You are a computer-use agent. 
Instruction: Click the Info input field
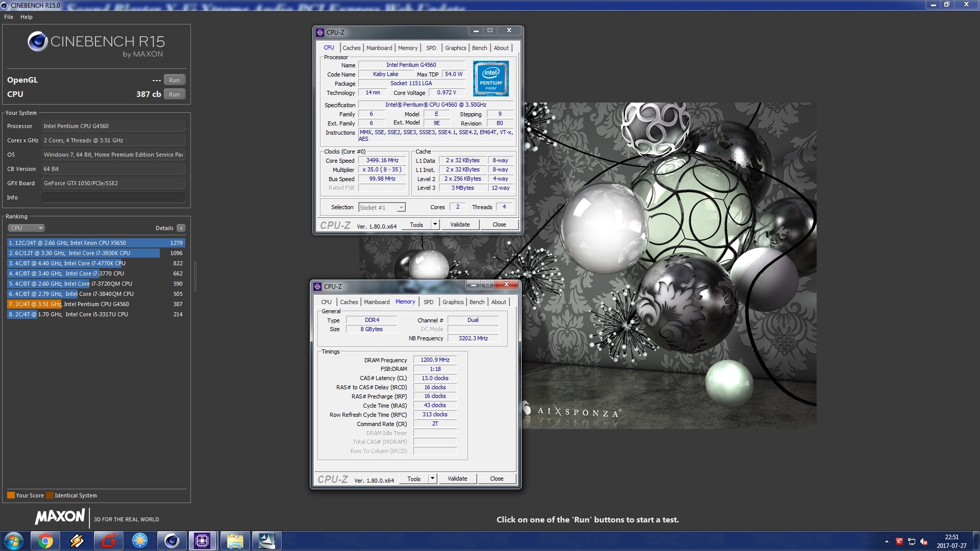[113, 197]
